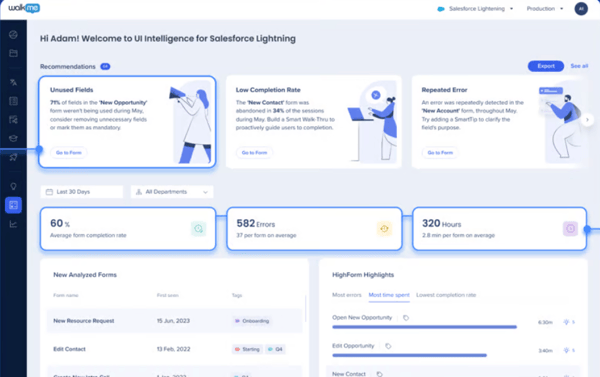Click the Export button
Screen dimensions: 600x377
pos(546,66)
